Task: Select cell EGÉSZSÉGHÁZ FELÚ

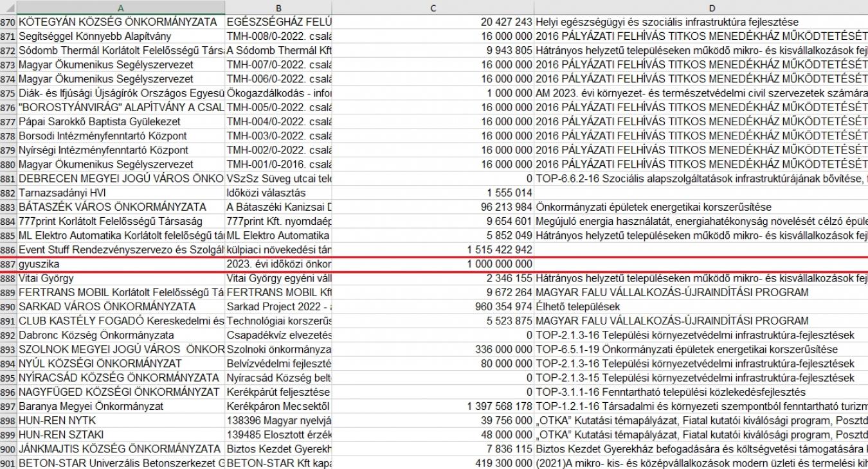Action: [x=278, y=22]
